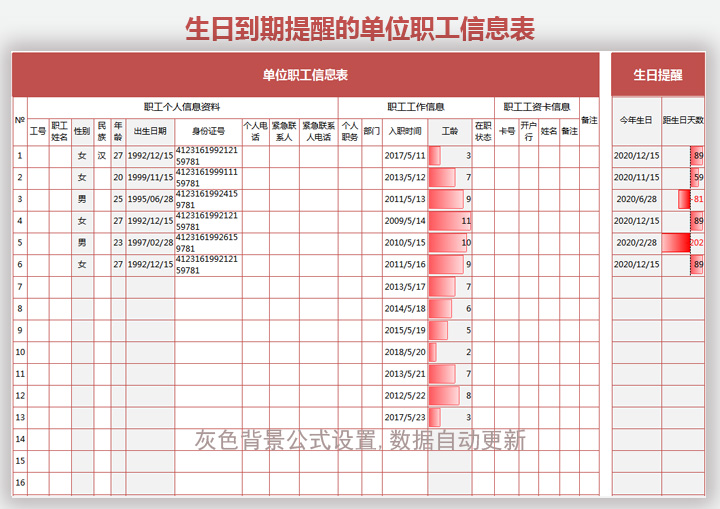Viewport: 720px width, 509px height.
Task: Select the 职工个人信息资料 group header
Action: (182, 107)
